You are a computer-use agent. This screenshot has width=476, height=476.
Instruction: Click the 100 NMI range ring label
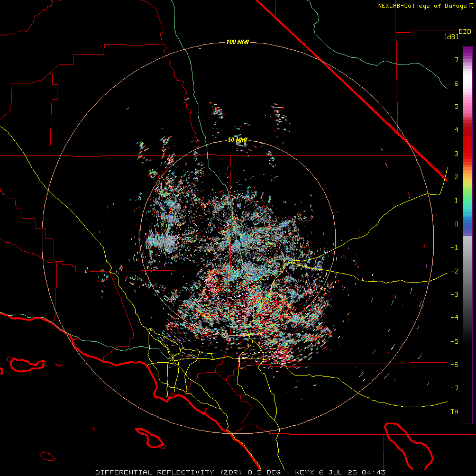pyautogui.click(x=237, y=42)
